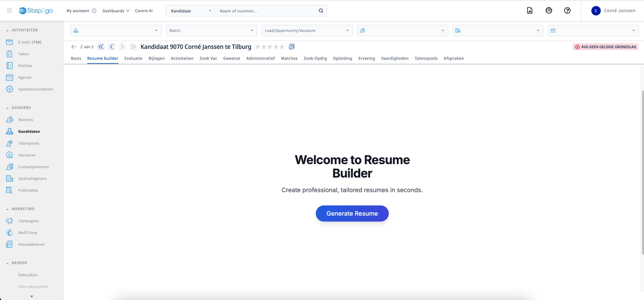The height and width of the screenshot is (300, 644).
Task: Click the hamburger menu icon
Action: click(10, 11)
